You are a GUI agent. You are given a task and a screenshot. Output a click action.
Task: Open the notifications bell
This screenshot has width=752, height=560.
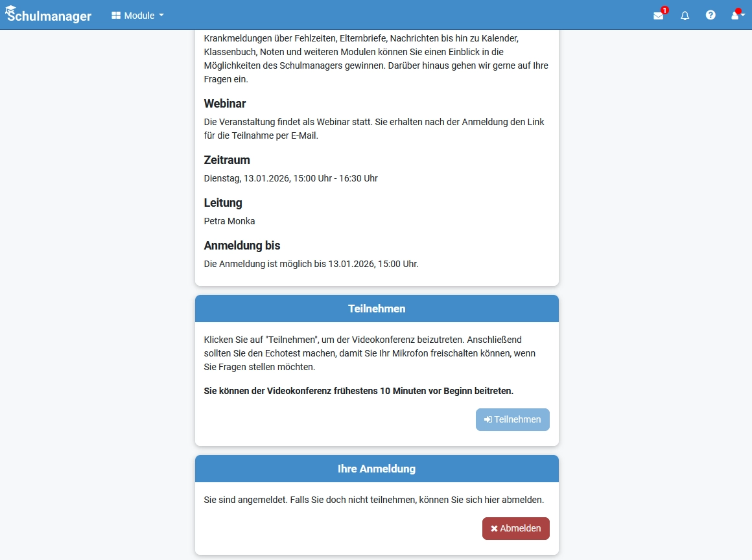[x=685, y=16]
